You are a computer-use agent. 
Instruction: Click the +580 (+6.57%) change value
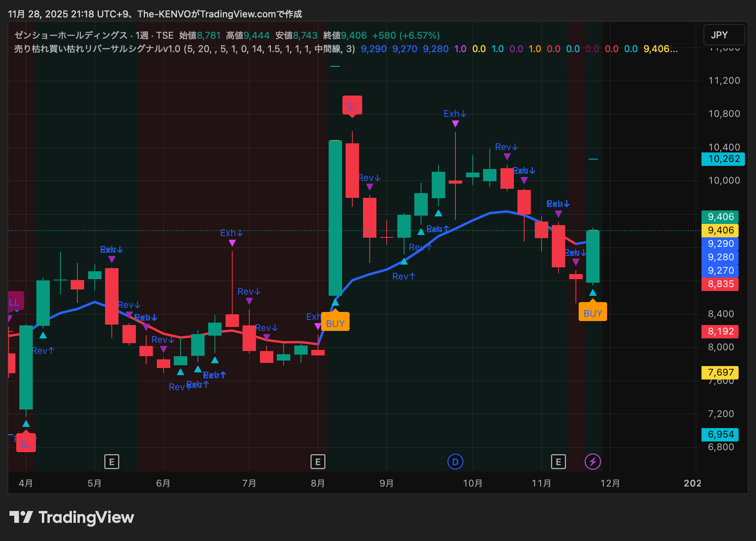[x=406, y=35]
